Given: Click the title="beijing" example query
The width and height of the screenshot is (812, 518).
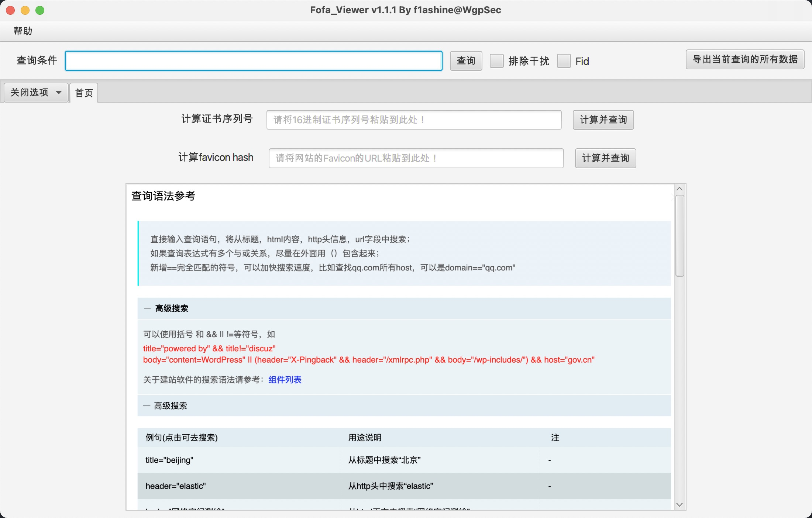Looking at the screenshot, I should pos(169,460).
